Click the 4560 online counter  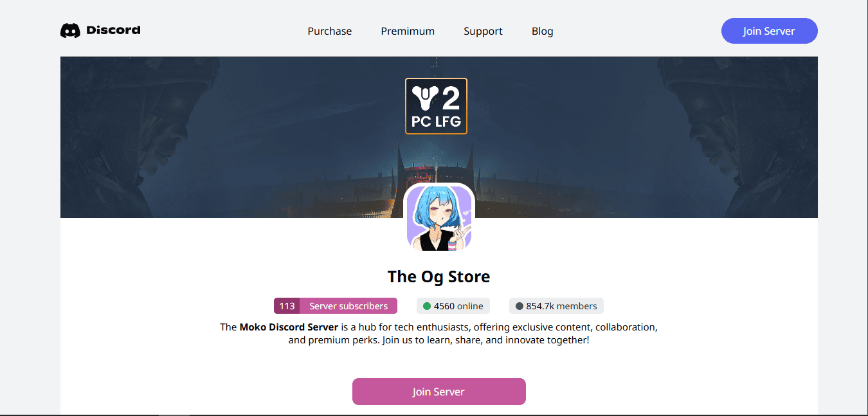[453, 306]
